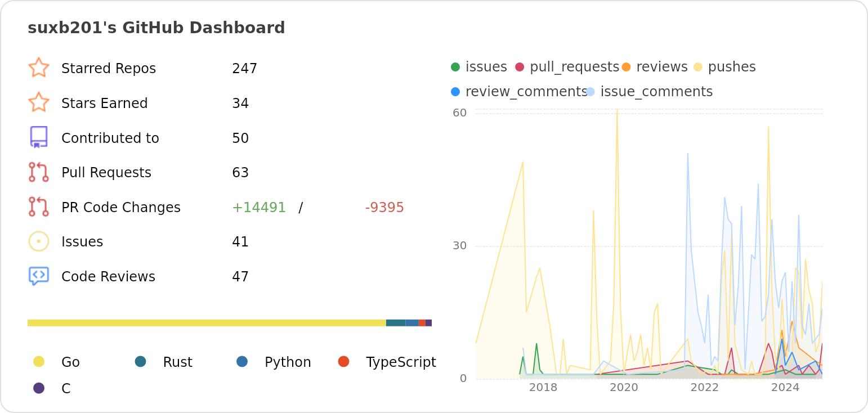Screen dimensions: 868x413
Task: Click the Code Reviews value 47
Action: pyautogui.click(x=240, y=276)
